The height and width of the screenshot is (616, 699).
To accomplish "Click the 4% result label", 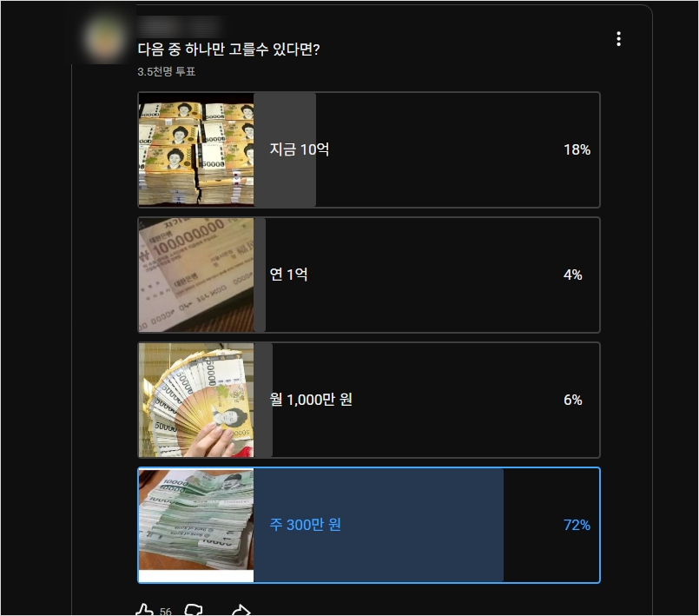I will [x=573, y=275].
